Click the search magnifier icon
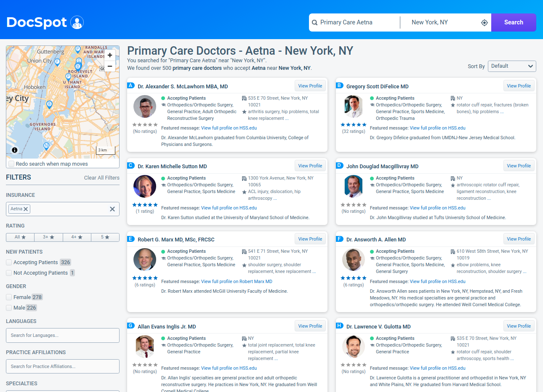This screenshot has width=543, height=392. 314,22
